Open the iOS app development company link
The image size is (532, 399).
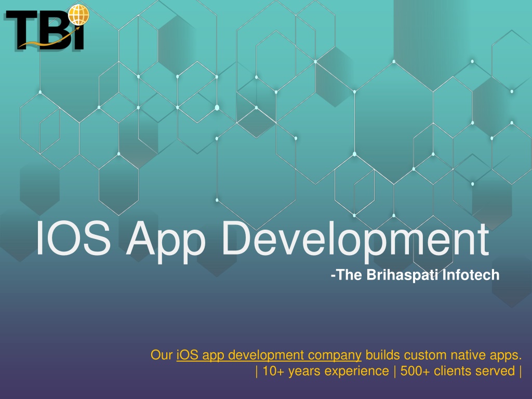point(269,355)
